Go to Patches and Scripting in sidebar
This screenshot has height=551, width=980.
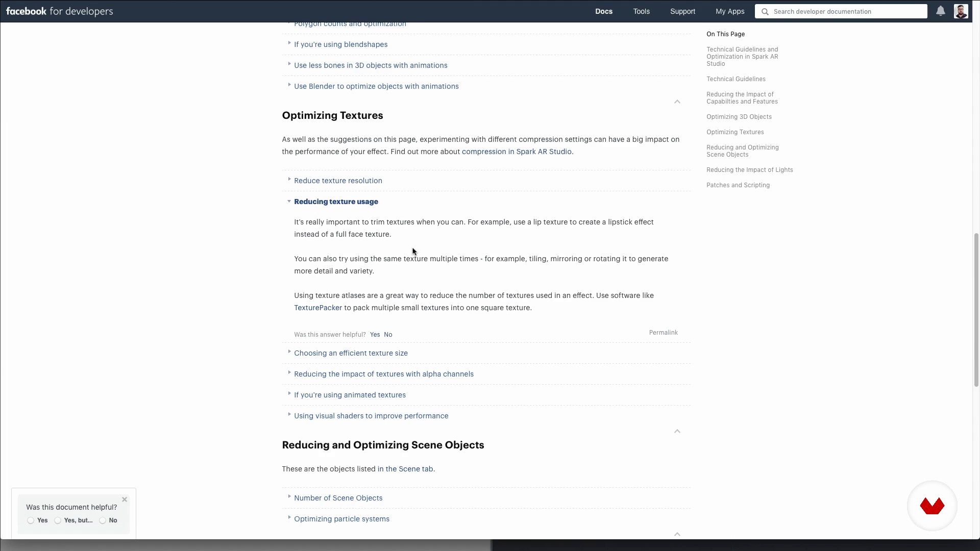click(738, 185)
